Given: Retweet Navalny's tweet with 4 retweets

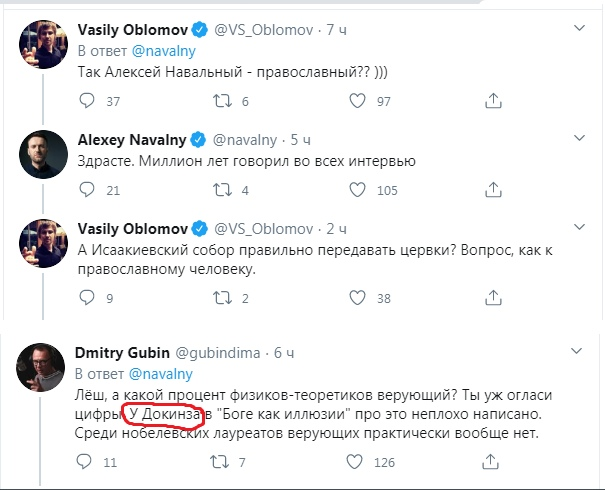Looking at the screenshot, I should coord(223,190).
